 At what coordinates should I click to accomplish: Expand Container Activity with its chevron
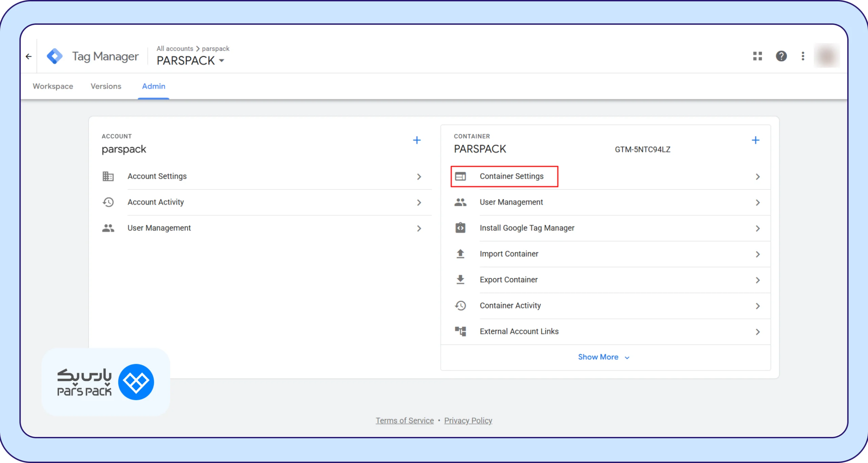[x=758, y=306]
